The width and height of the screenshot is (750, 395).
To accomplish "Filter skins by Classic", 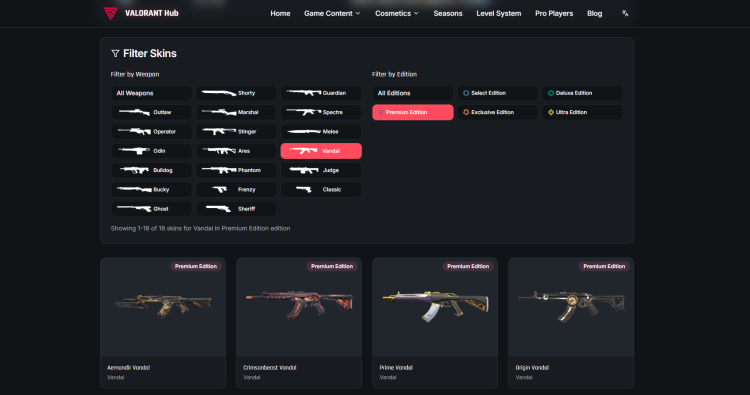I will coord(321,189).
